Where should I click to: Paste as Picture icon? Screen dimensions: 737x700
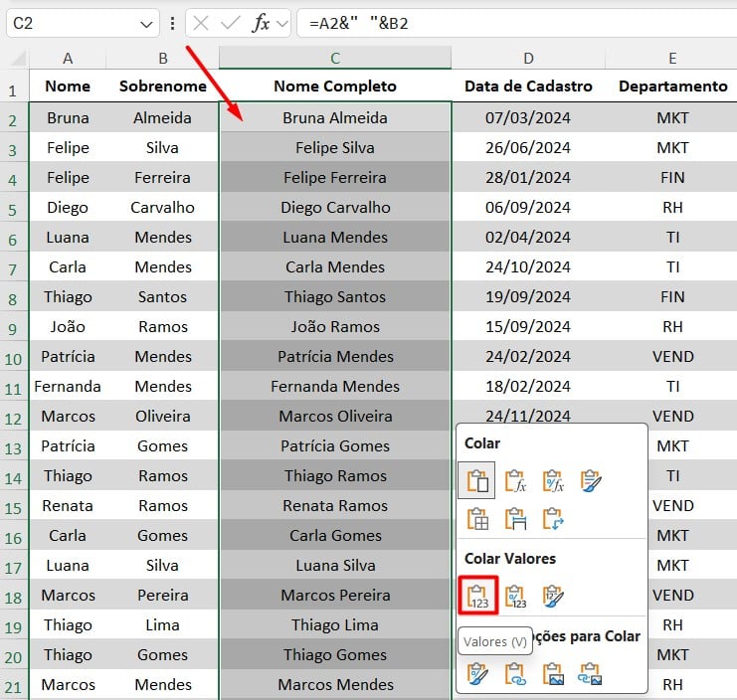tap(553, 674)
